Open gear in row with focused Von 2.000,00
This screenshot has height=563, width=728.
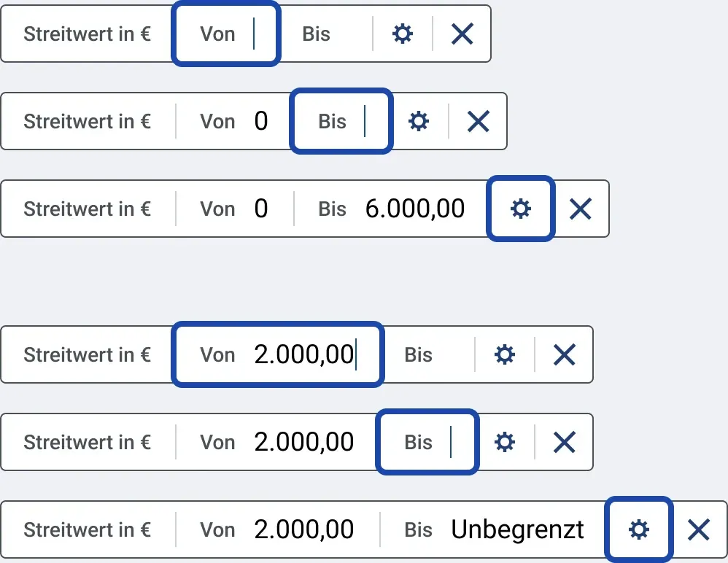coord(505,354)
